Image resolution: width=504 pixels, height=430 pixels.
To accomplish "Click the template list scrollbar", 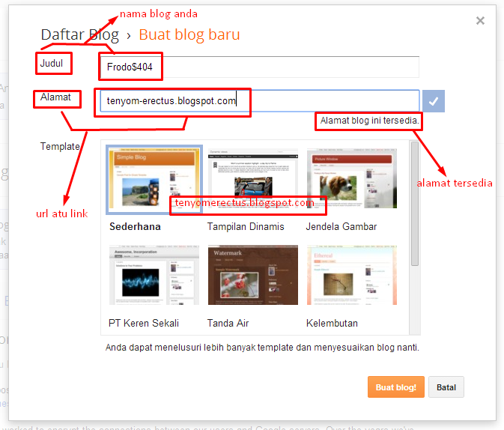I will point(415,204).
